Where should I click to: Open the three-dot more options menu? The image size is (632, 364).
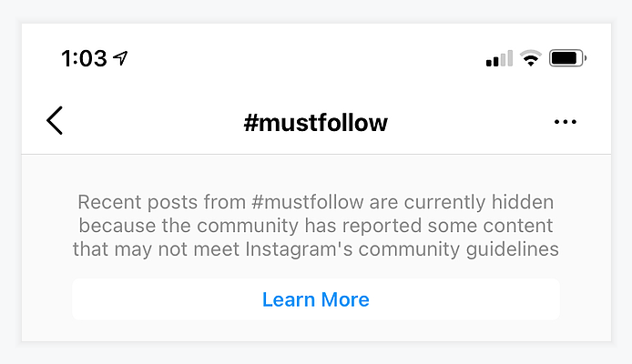566,122
